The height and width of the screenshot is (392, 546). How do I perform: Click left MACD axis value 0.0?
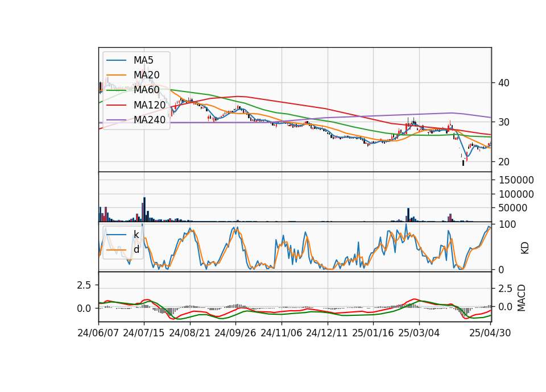click(x=84, y=308)
